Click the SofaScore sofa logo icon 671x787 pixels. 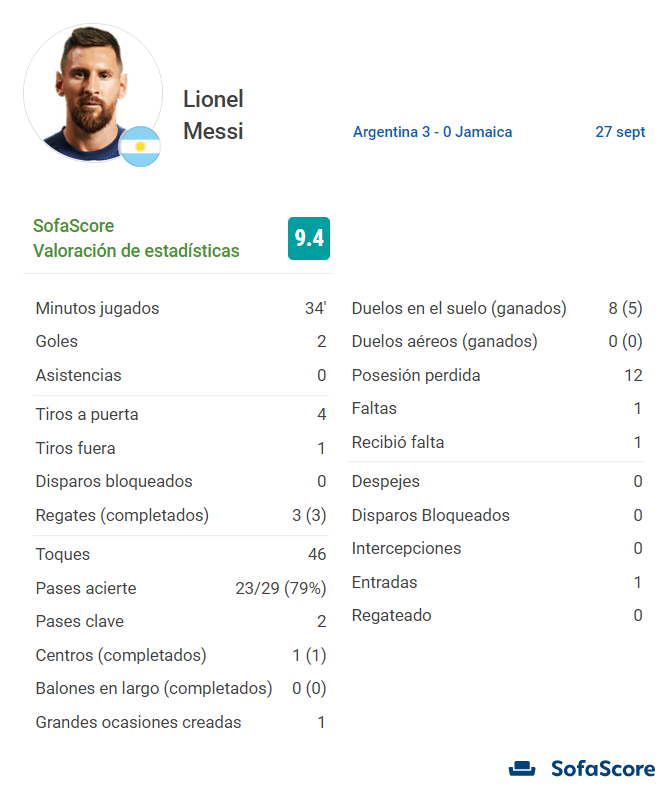(522, 768)
